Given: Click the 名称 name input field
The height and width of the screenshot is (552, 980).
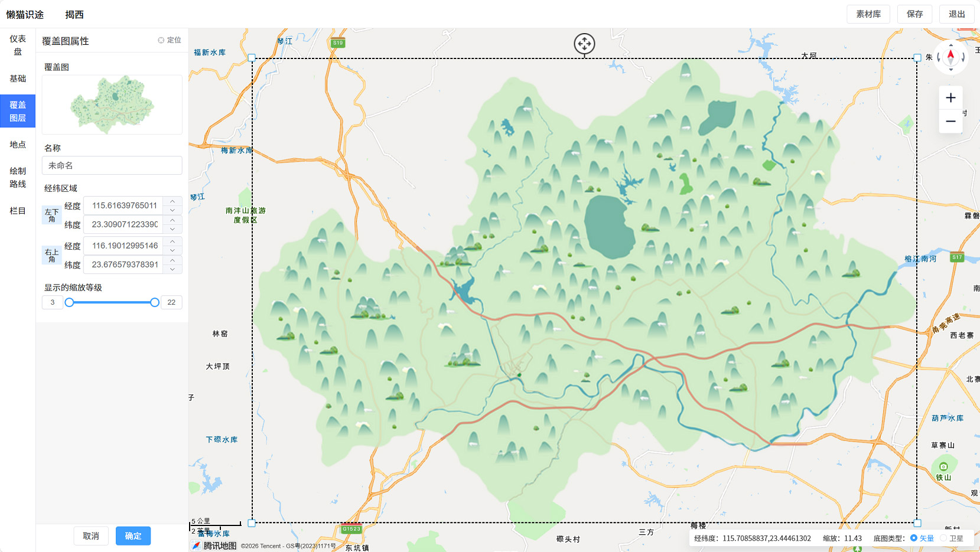Looking at the screenshot, I should tap(112, 165).
